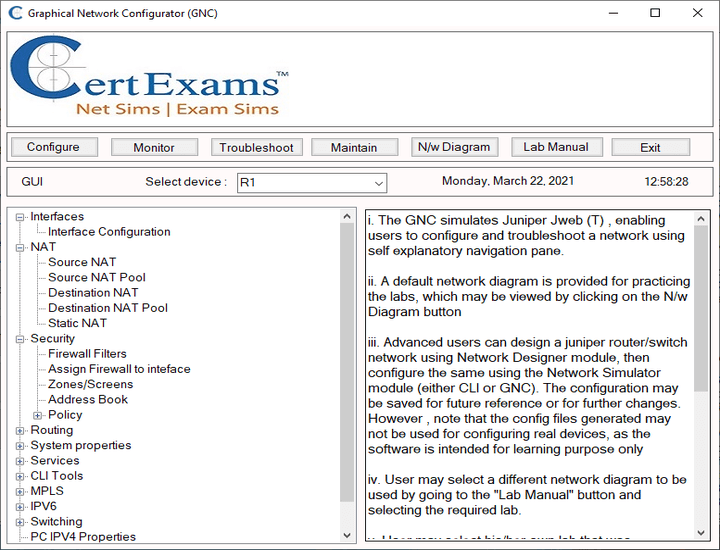720x550 pixels.
Task: Click the info panel scroll-down arrow
Action: tap(701, 533)
